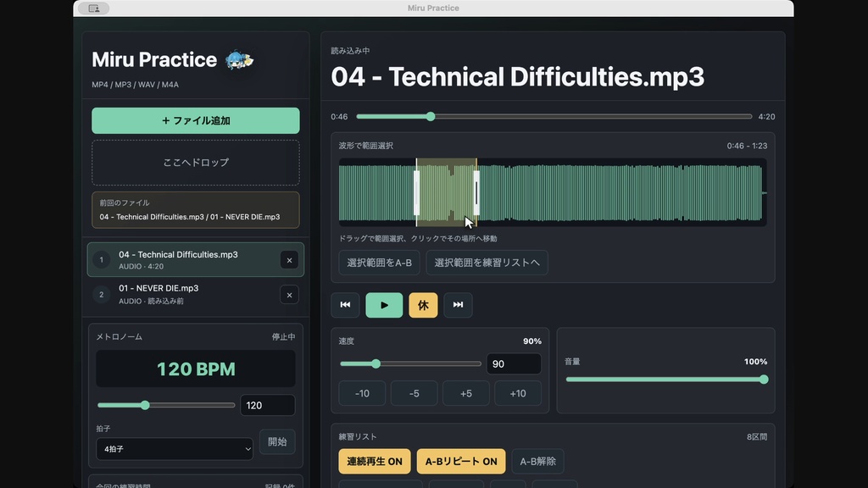This screenshot has width=868, height=488.
Task: Click the track number 1 badge
Action: 102,259
